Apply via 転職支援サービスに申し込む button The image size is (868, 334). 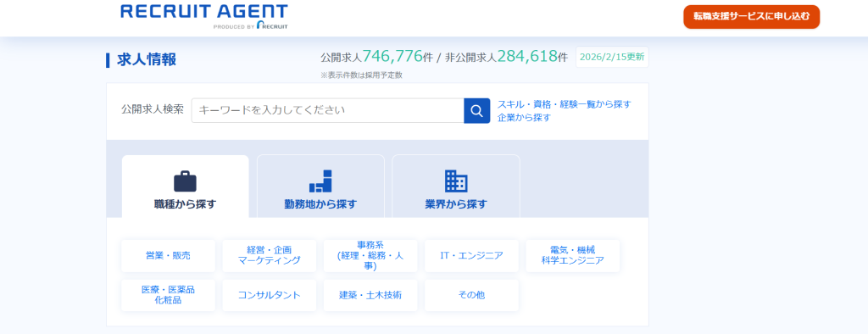click(x=751, y=17)
